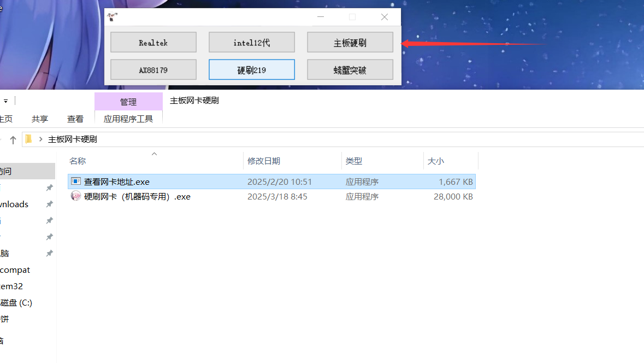Click the folder icon in the address bar

(28, 139)
